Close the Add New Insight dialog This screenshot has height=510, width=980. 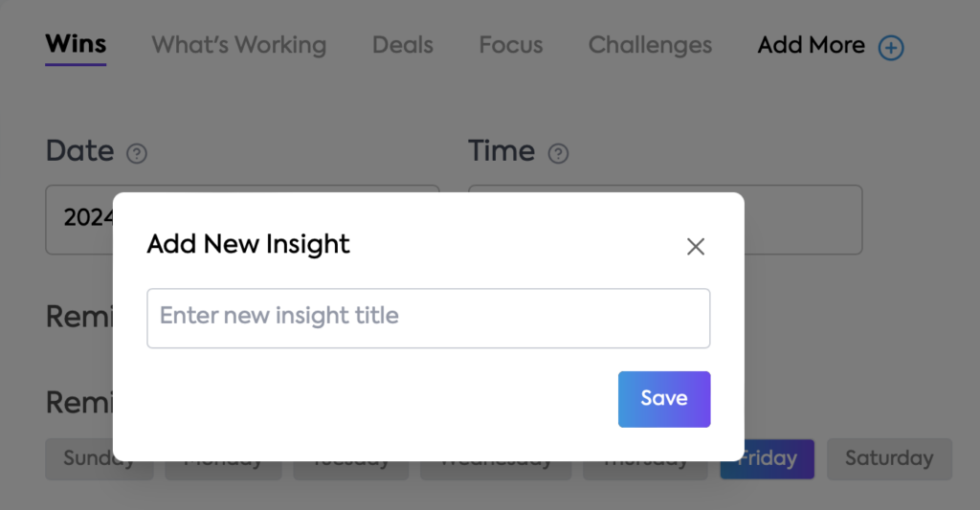coord(696,246)
